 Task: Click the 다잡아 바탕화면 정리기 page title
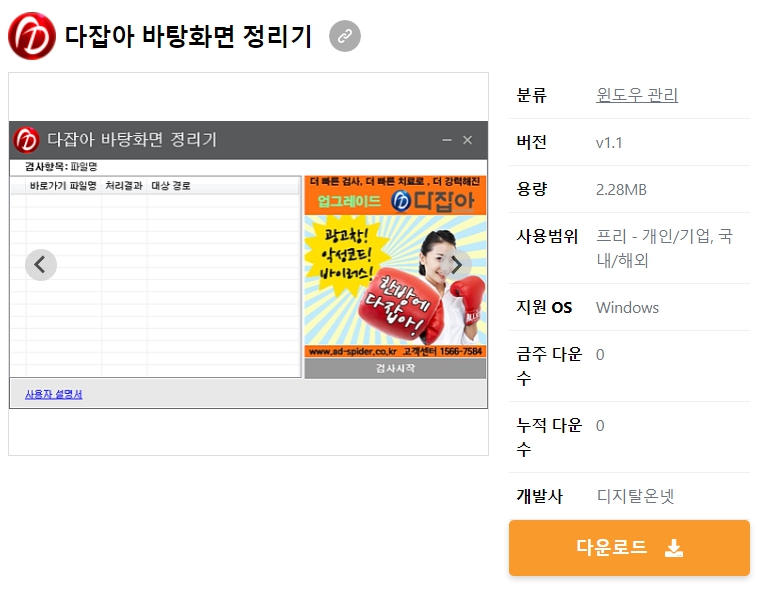(188, 36)
